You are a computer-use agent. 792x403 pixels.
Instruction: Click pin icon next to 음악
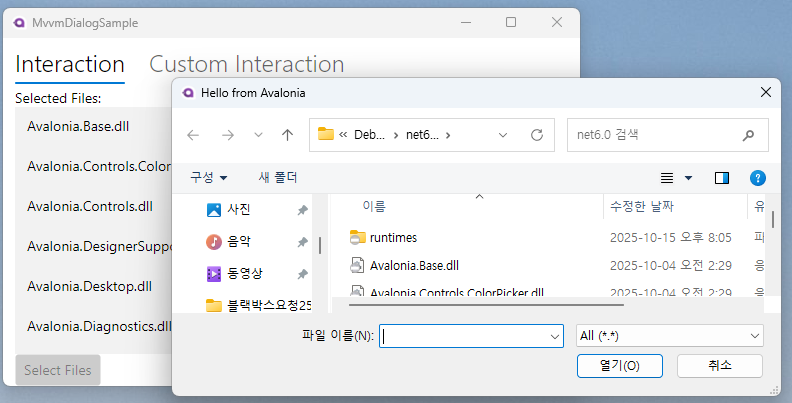pyautogui.click(x=302, y=242)
